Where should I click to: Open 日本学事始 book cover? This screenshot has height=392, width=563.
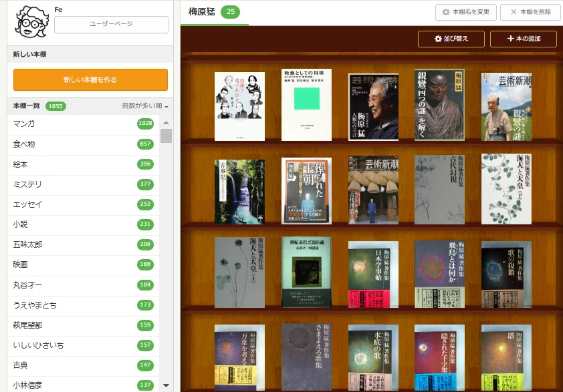(373, 274)
